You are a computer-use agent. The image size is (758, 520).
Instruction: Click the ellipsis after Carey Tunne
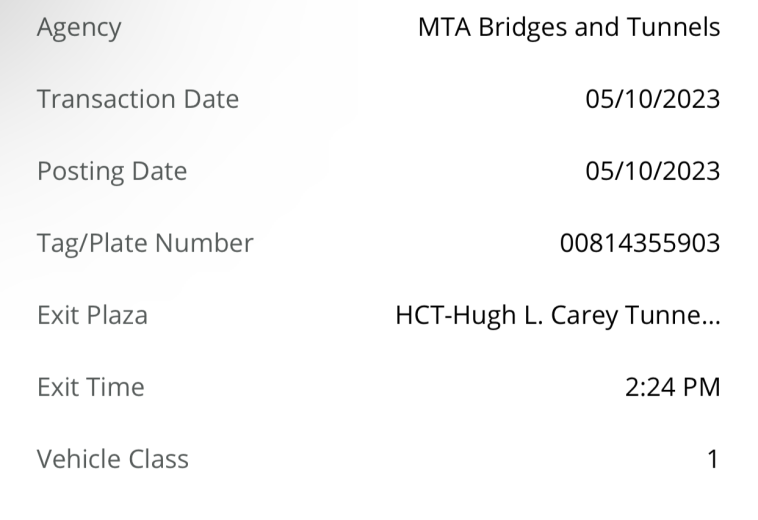[x=709, y=322]
